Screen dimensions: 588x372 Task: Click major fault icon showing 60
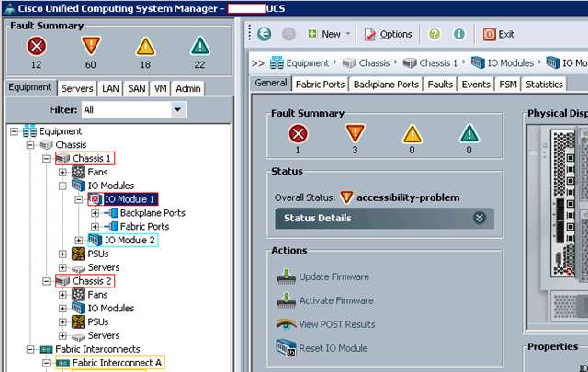(91, 46)
